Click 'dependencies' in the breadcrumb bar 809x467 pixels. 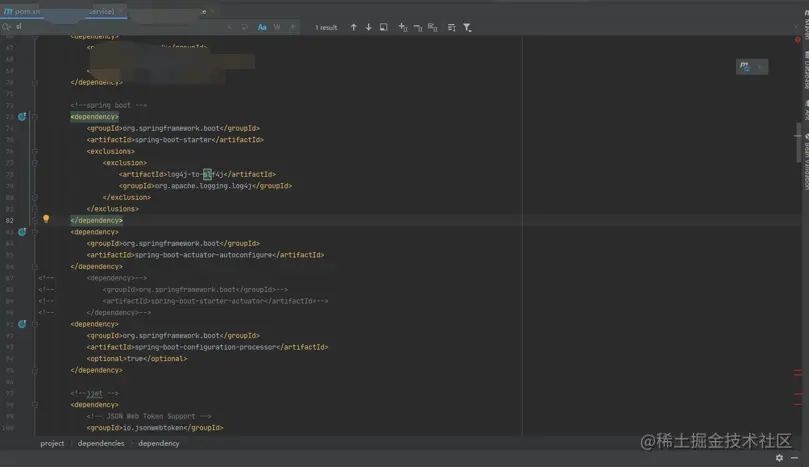coord(101,443)
